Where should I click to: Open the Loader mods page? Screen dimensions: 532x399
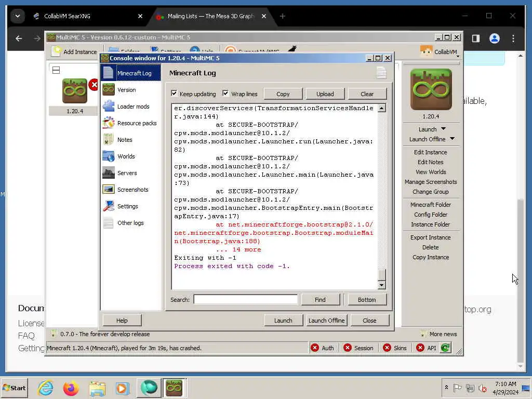[130, 106]
